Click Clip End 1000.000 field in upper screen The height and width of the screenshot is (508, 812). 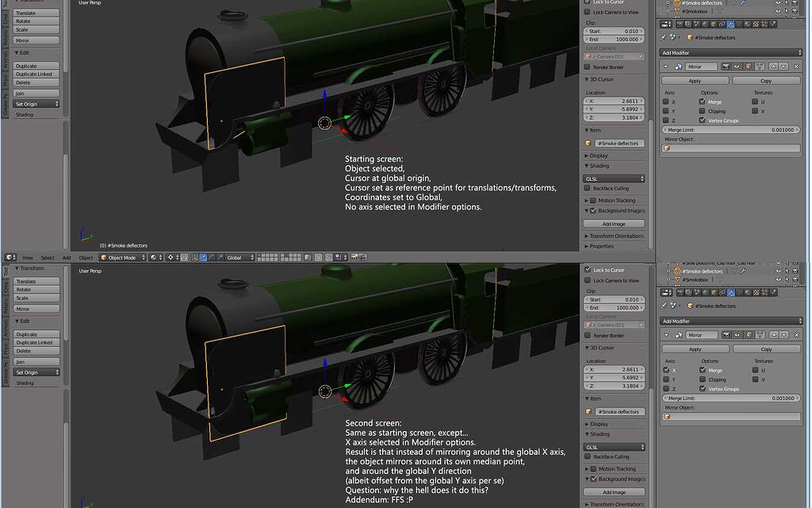[x=614, y=40]
